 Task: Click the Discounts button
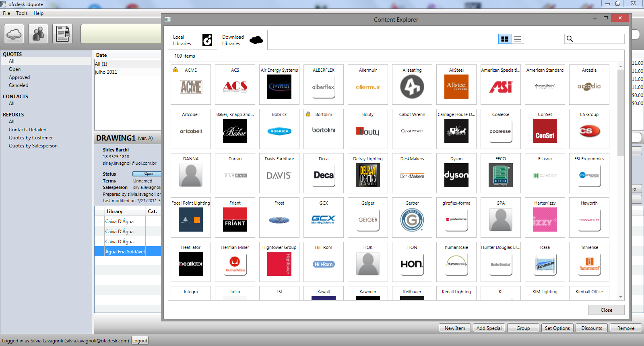tap(592, 328)
